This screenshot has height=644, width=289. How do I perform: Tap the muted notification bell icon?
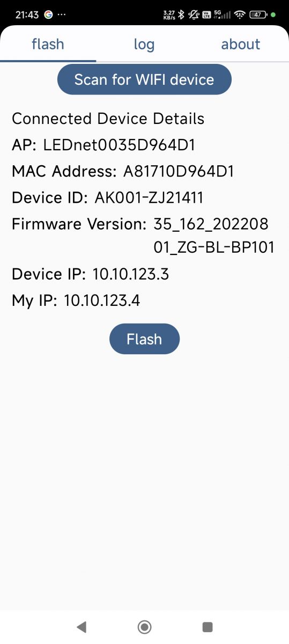pyautogui.click(x=192, y=14)
